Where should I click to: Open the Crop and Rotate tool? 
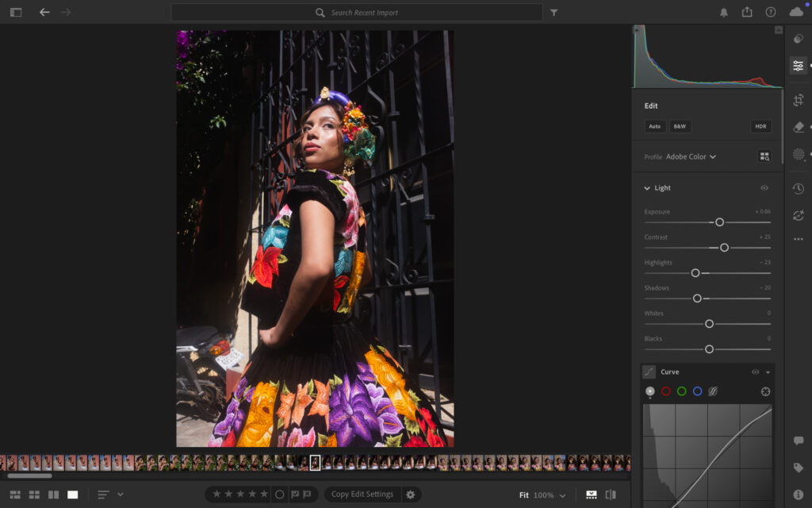(x=798, y=100)
